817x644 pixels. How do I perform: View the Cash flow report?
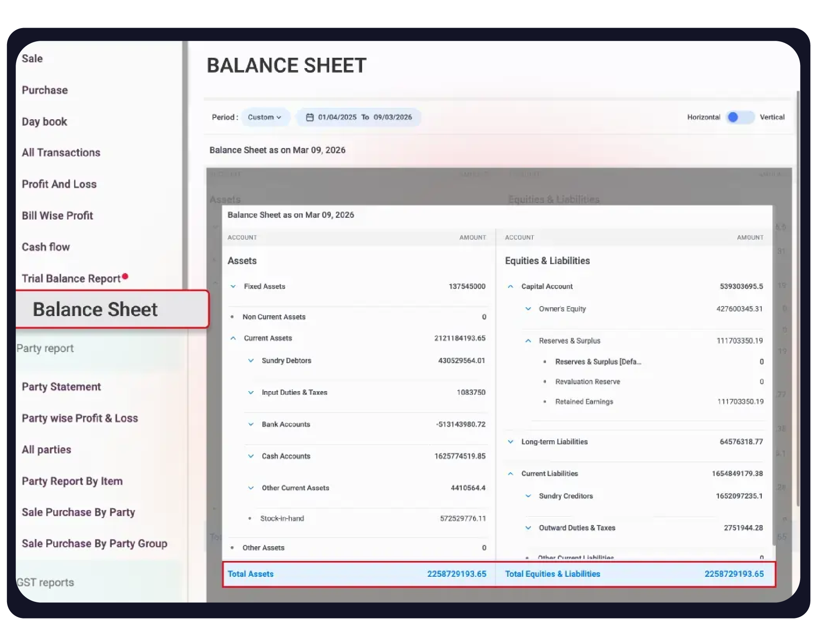(x=46, y=247)
